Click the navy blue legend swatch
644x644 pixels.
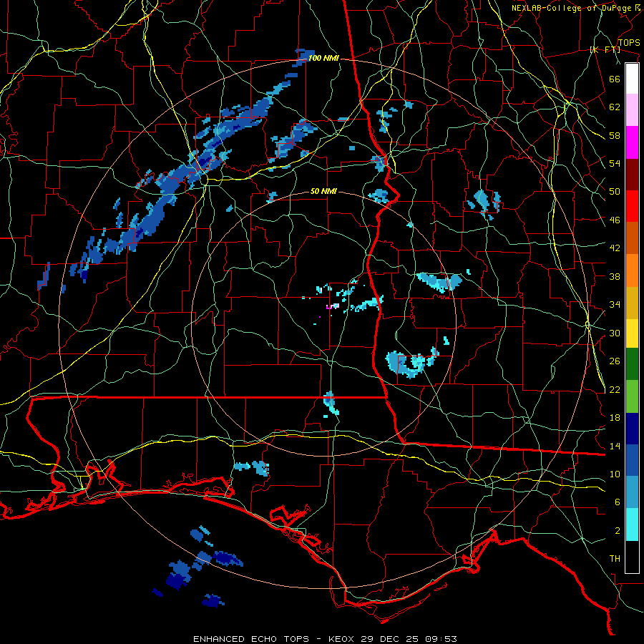tap(632, 429)
